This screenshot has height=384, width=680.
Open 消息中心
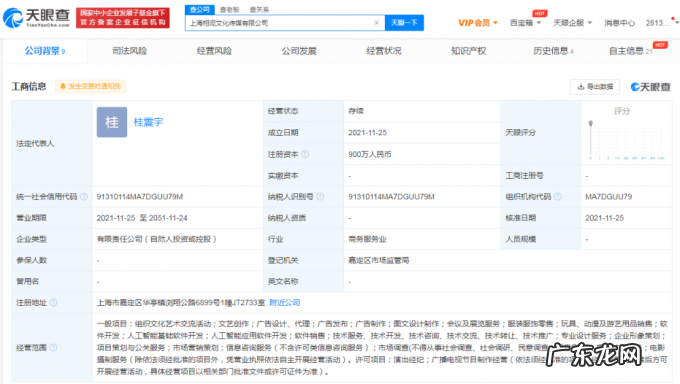point(619,23)
